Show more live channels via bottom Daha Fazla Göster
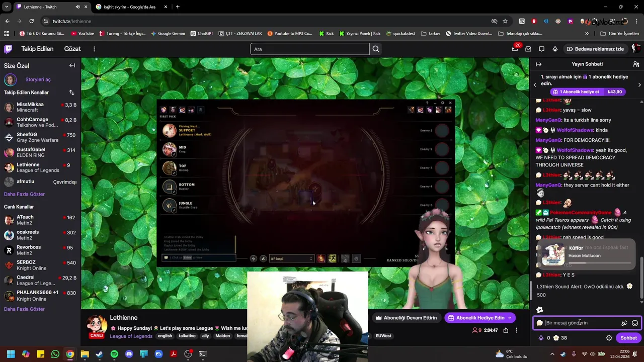 (x=24, y=309)
